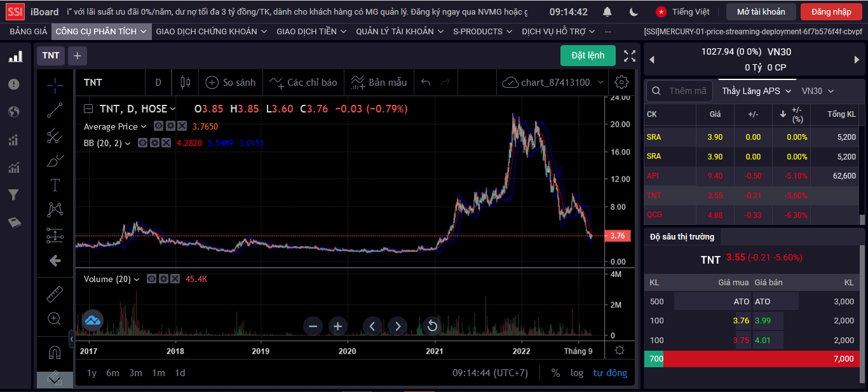Reset chart view button

point(432,327)
